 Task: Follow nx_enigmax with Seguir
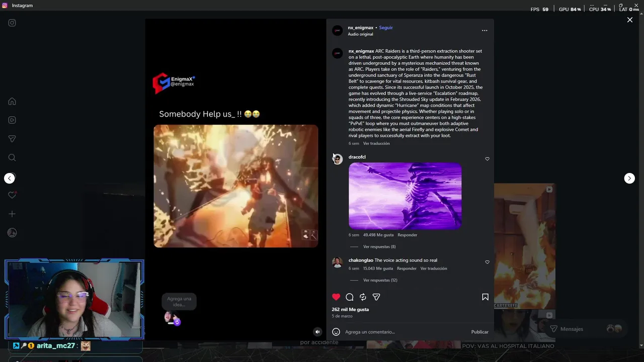click(386, 28)
